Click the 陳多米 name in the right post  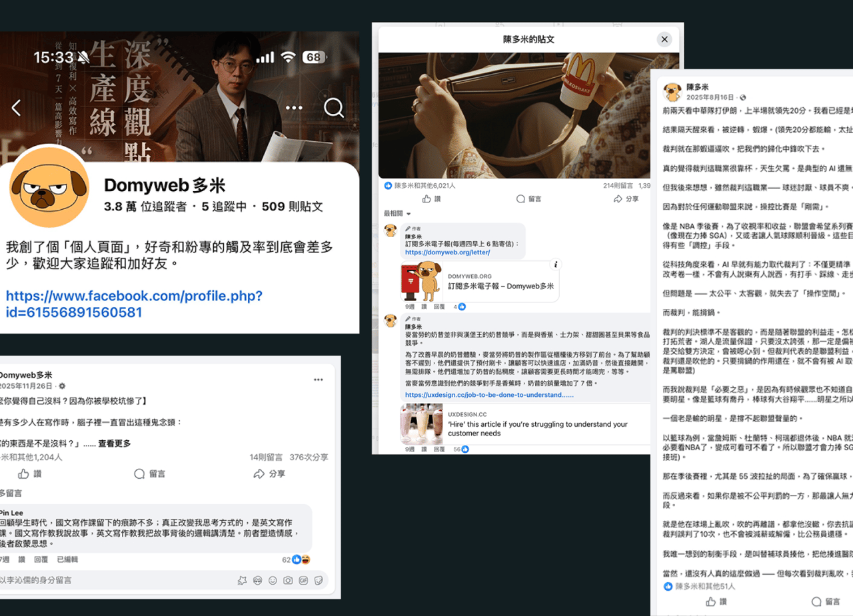point(697,87)
